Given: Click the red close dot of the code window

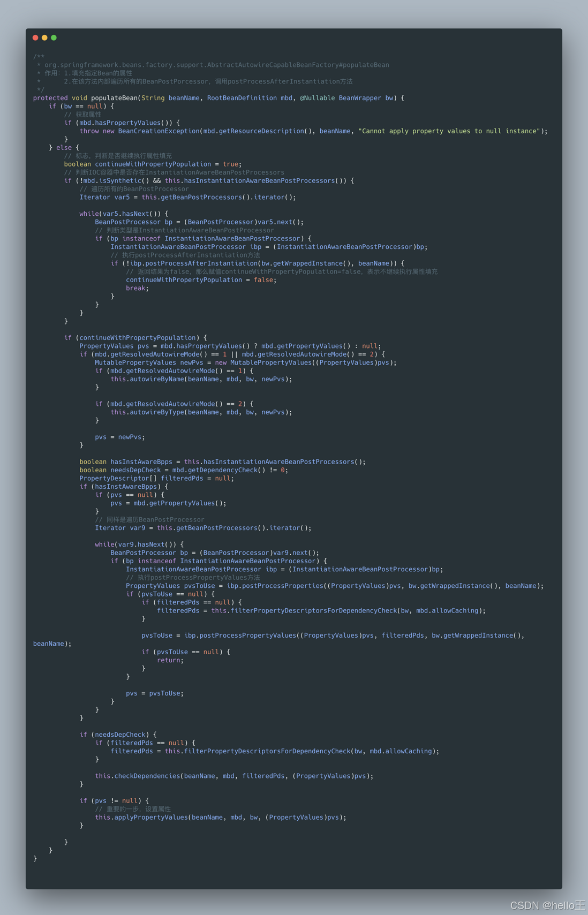Looking at the screenshot, I should coord(35,37).
